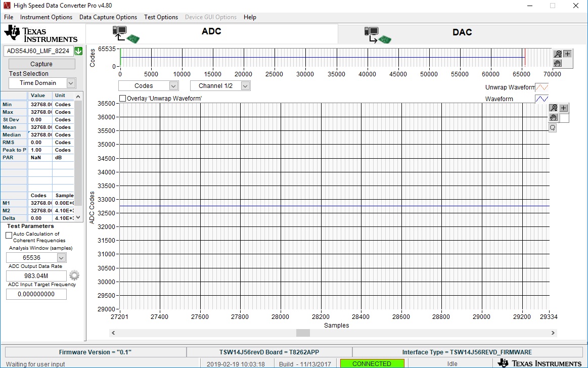Screen dimensions: 588x368
Task: Select the zoom tool in overview graph palette
Action: click(x=558, y=54)
